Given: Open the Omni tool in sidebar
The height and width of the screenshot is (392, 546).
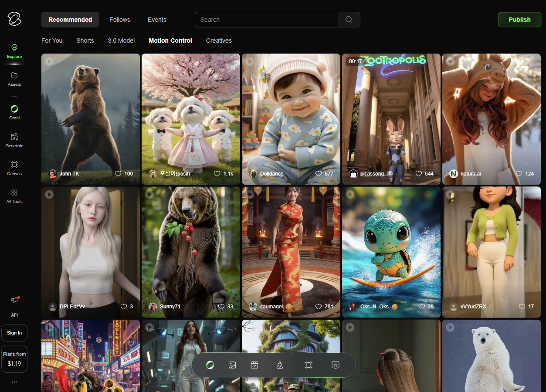Looking at the screenshot, I should click(x=14, y=112).
